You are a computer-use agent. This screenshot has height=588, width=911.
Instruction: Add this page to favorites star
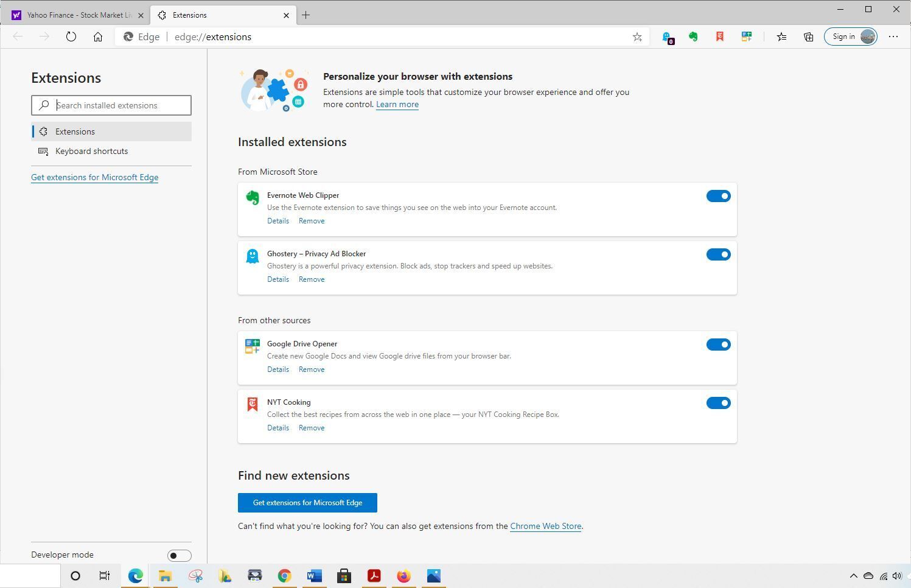point(637,37)
